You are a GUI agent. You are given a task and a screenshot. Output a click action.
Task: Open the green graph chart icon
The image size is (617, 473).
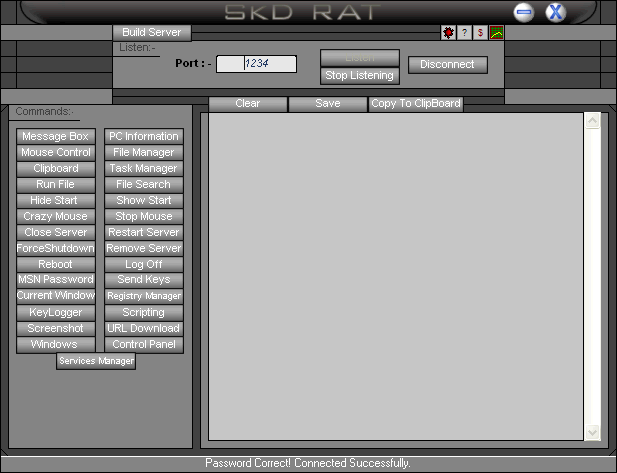[x=496, y=33]
